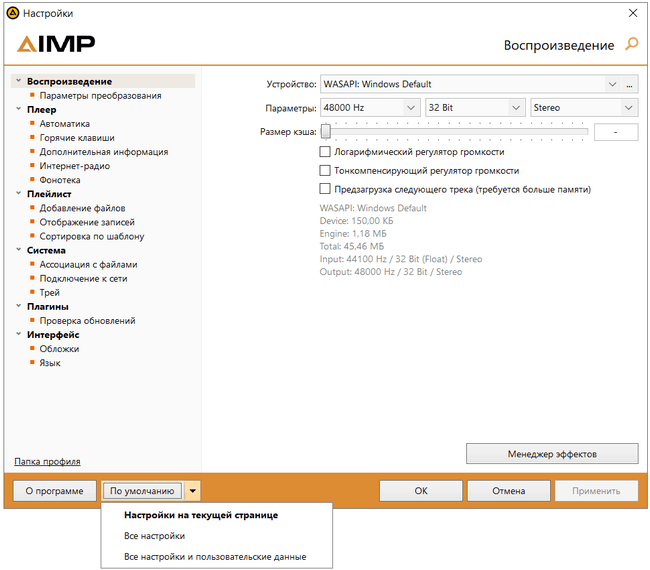Viewport: 650px width, 570px height.
Task: Select the Воспроизведение tree heading
Action: [x=69, y=81]
